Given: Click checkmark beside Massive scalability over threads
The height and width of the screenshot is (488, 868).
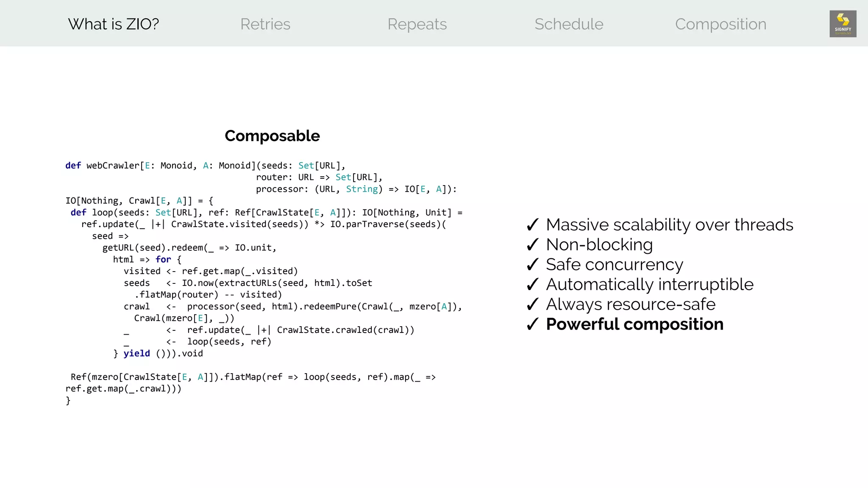Looking at the screenshot, I should (x=532, y=225).
